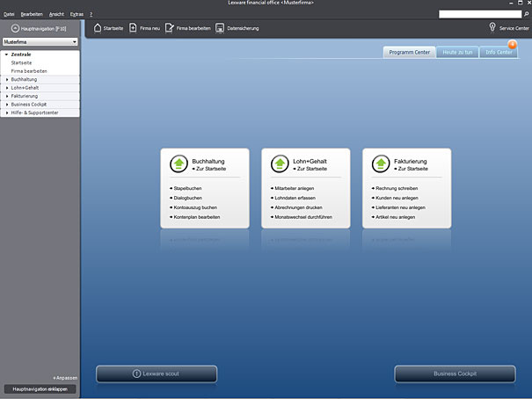Open the Bearbeiten menu
Image resolution: width=532 pixels, height=399 pixels.
pyautogui.click(x=32, y=14)
